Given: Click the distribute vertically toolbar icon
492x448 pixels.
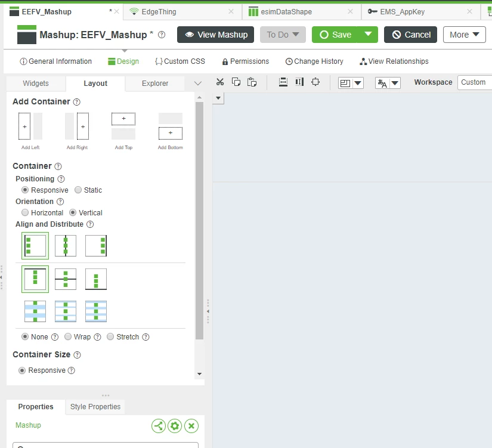Looking at the screenshot, I should [x=283, y=82].
